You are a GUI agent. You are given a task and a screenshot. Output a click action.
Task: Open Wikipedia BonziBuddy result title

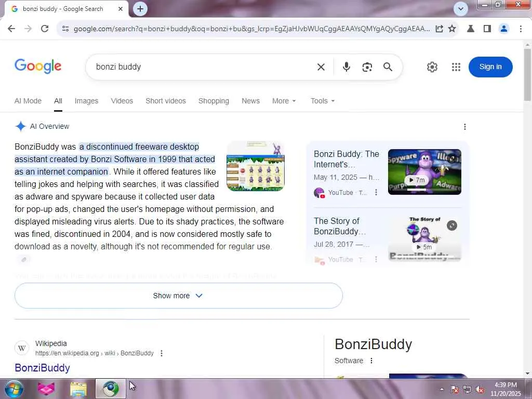[x=43, y=368]
